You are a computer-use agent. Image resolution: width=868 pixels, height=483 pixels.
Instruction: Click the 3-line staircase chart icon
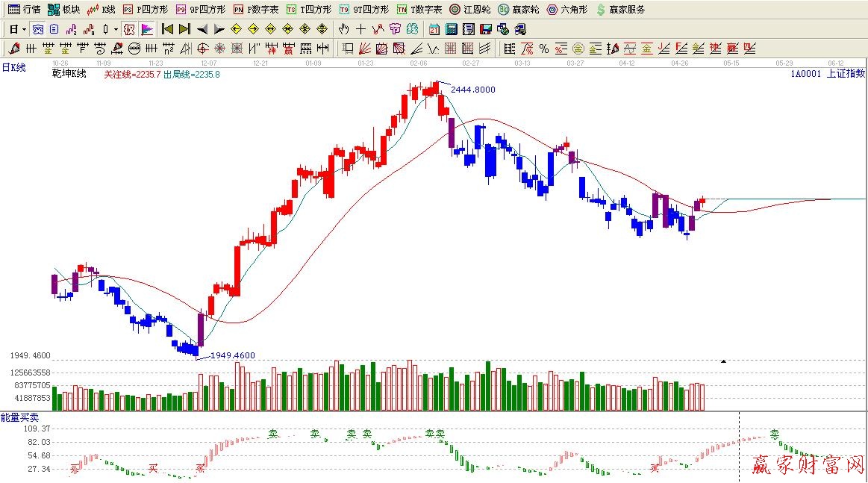click(x=71, y=29)
